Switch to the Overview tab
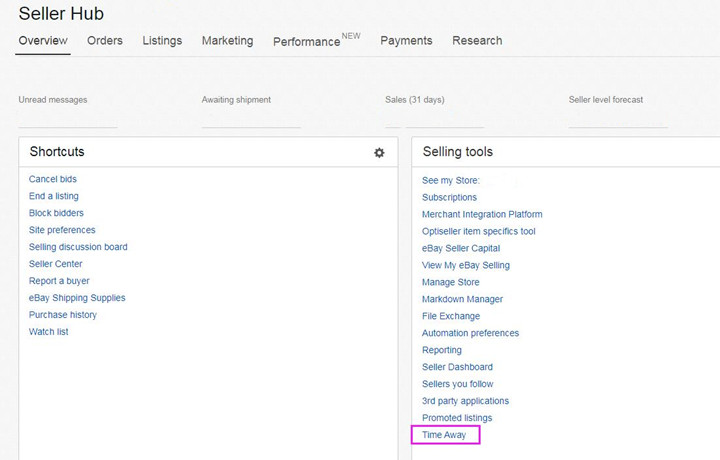This screenshot has height=460, width=720. [x=43, y=40]
